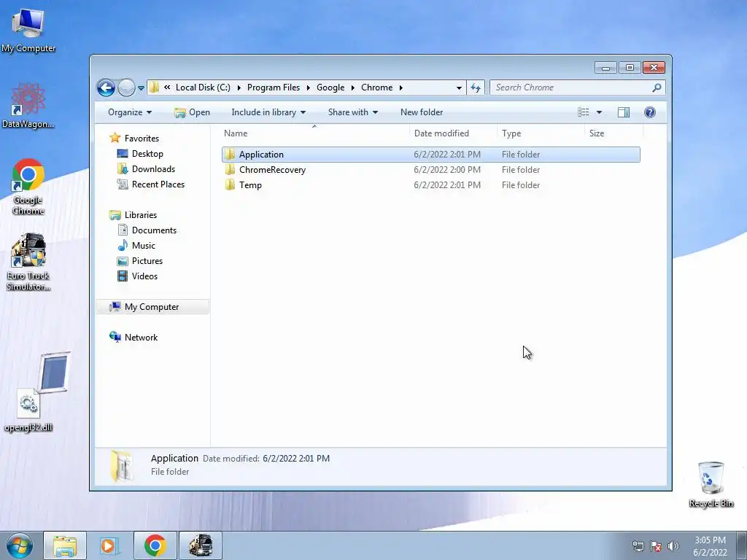Image resolution: width=747 pixels, height=560 pixels.
Task: Click Action Center flag tray icon
Action: pyautogui.click(x=656, y=546)
